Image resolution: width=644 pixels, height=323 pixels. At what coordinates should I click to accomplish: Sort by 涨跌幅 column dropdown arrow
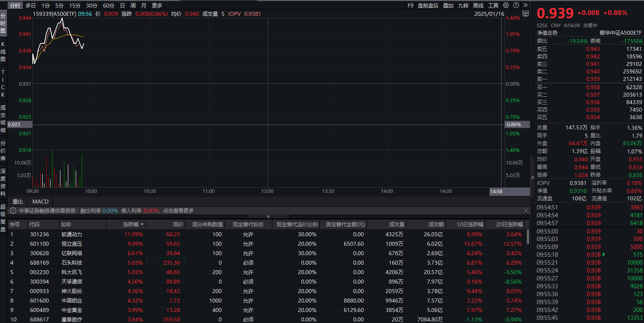click(142, 224)
